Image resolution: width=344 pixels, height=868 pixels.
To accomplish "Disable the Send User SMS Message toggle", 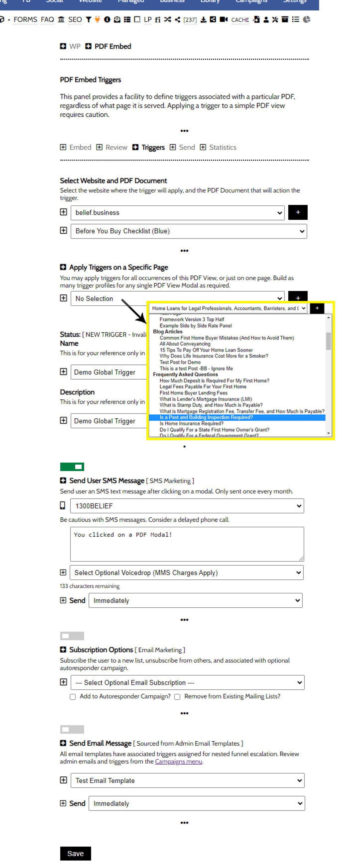I will coord(72,466).
